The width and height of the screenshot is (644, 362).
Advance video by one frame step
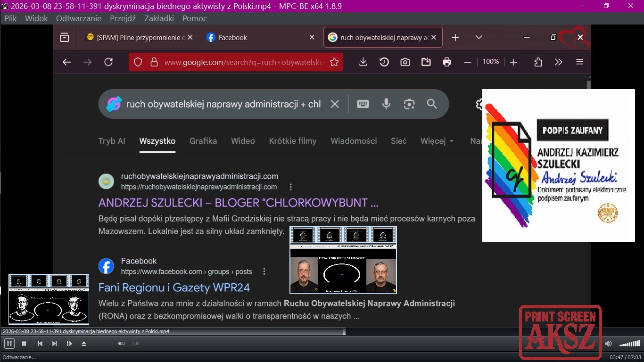tap(69, 344)
